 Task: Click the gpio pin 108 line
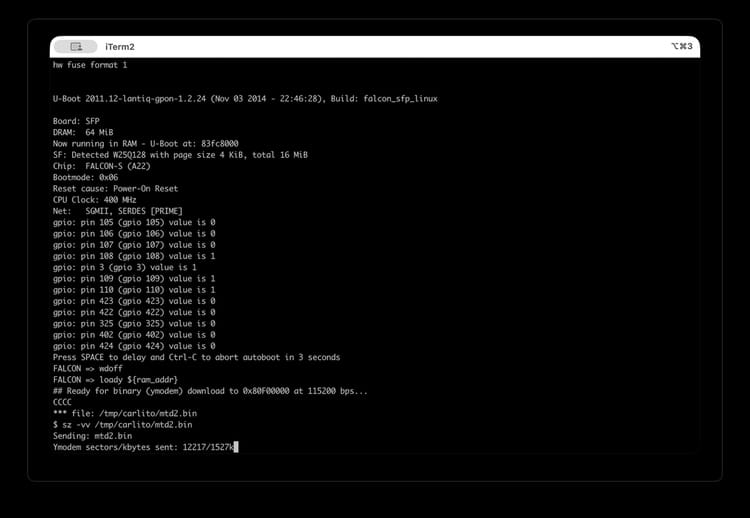(134, 256)
